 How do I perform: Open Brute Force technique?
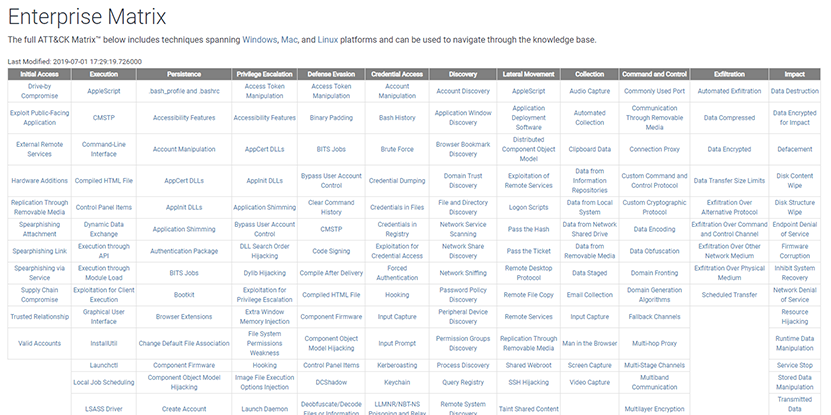tap(397, 149)
